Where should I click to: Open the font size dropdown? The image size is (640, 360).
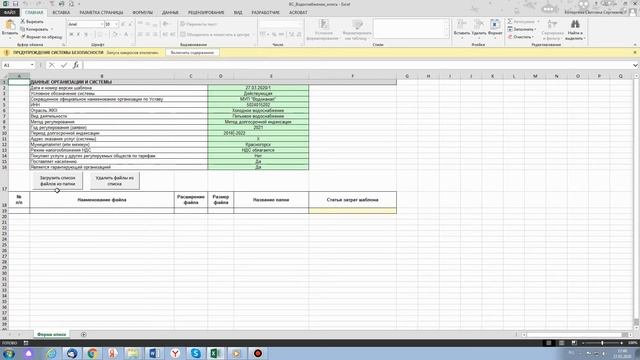click(x=116, y=24)
